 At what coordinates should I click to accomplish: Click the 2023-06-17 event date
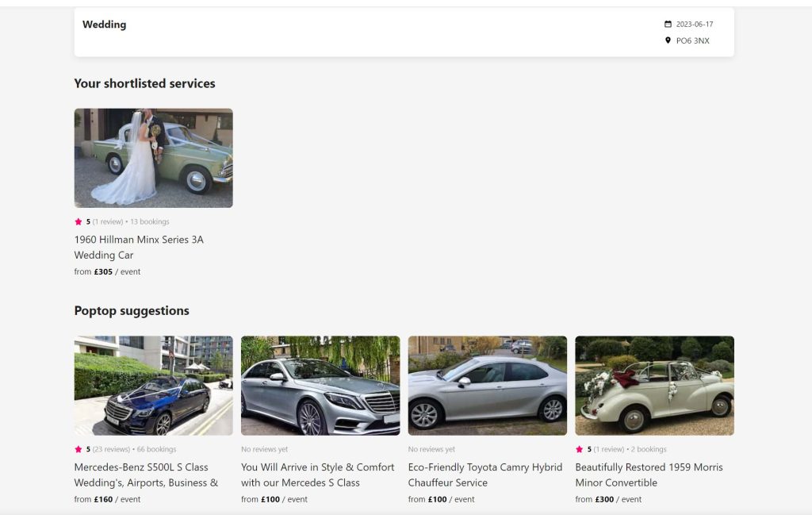click(694, 25)
